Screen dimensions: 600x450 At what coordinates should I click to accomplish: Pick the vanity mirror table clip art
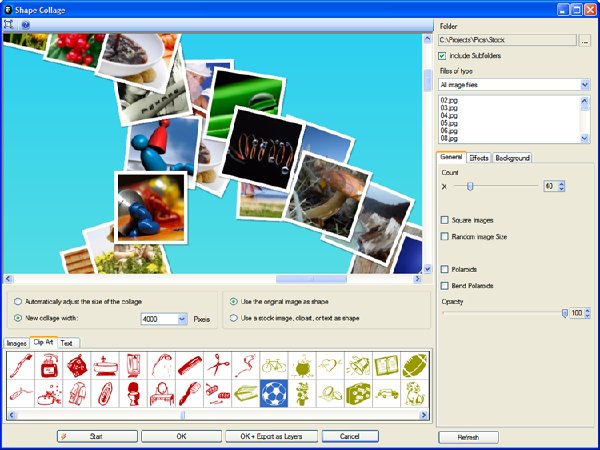161,393
